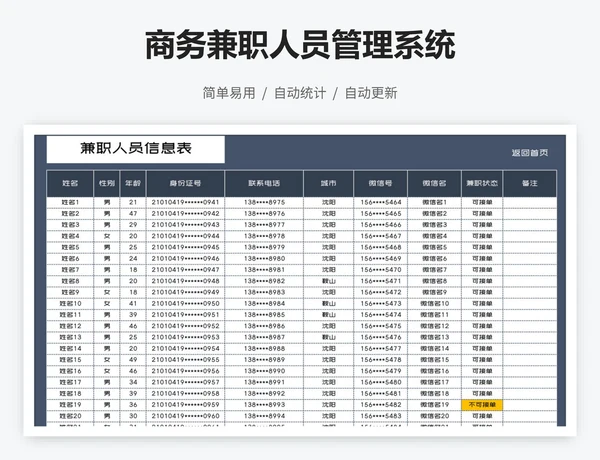This screenshot has height=460, width=600.
Task: Select age cell 41 in 姓名10 row
Action: [x=133, y=303]
